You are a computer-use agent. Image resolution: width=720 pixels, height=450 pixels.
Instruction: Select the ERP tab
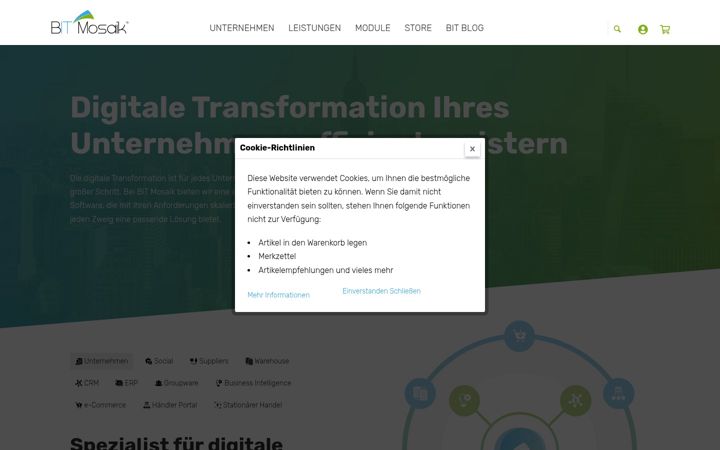pyautogui.click(x=126, y=383)
